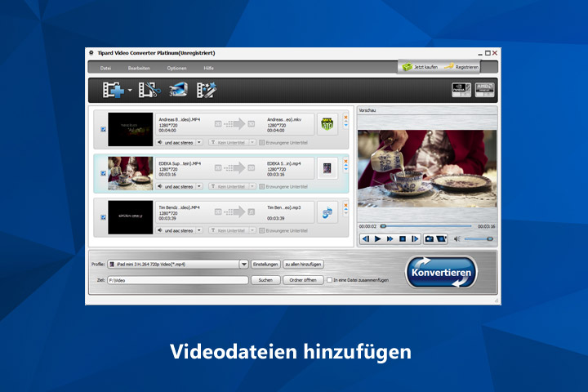This screenshot has height=392, width=588.
Task: Take a snapshot with camera icon
Action: [430, 239]
